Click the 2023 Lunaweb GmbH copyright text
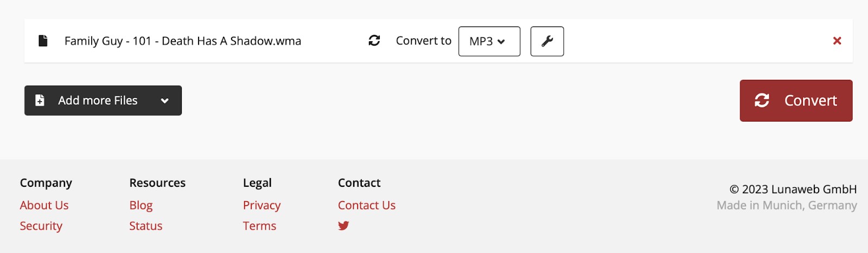 pos(793,189)
